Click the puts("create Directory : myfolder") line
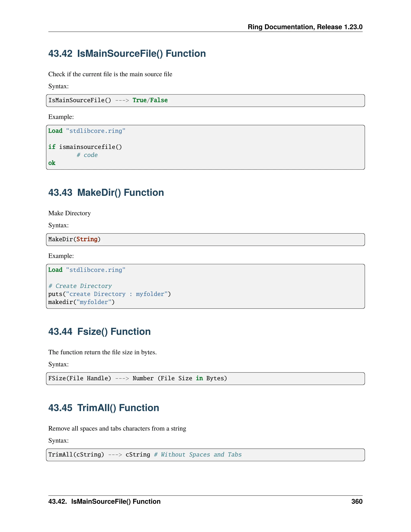 [x=109, y=294]
